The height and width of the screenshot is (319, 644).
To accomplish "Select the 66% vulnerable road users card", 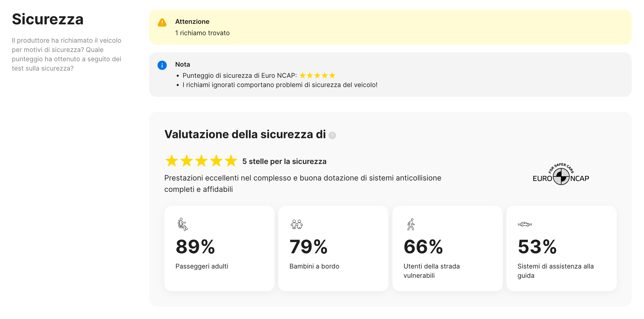I will (447, 248).
